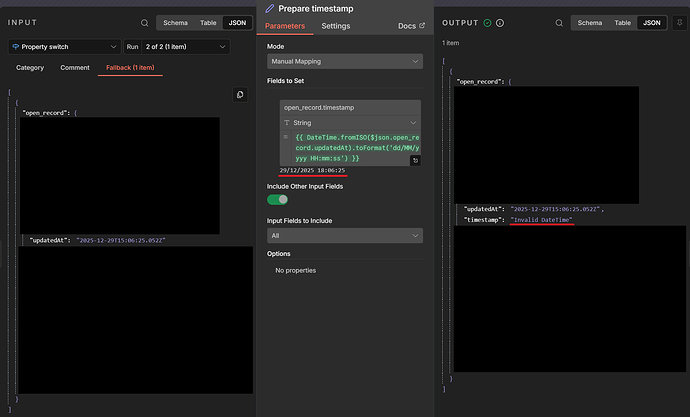690x417 pixels.
Task: Select the Category branch tab
Action: click(30, 68)
